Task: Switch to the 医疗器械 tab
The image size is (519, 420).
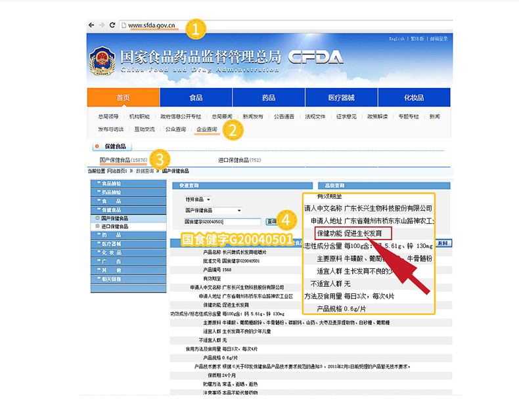Action: (x=341, y=97)
